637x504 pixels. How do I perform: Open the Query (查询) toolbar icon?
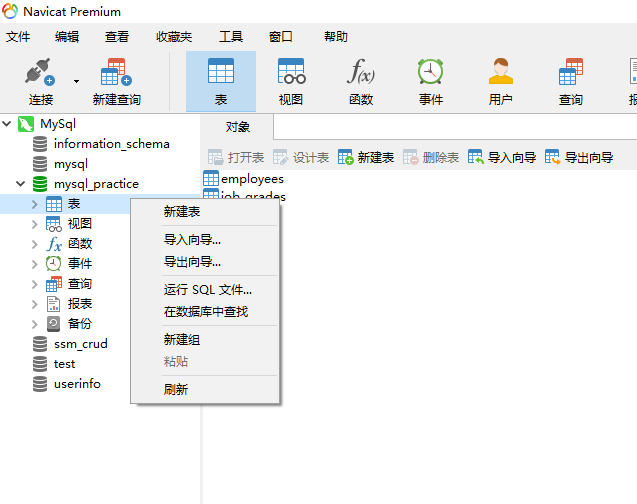tap(571, 71)
